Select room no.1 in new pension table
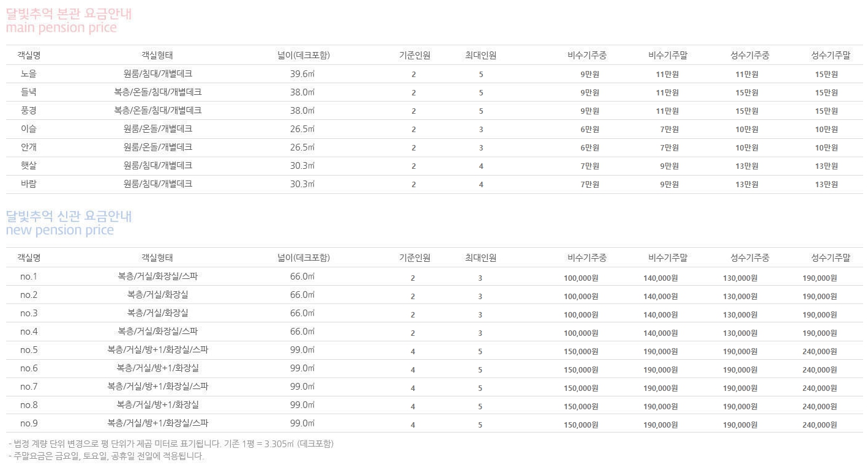868x468 pixels. tap(29, 277)
